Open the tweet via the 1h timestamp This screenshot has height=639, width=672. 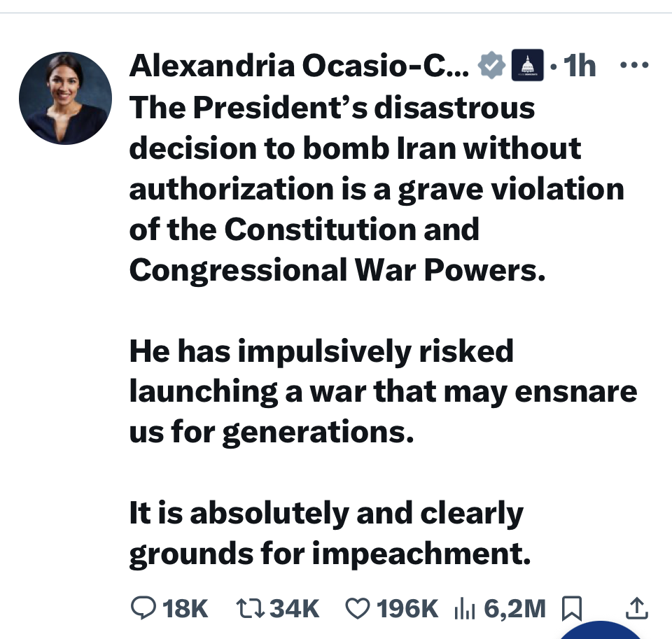point(580,66)
